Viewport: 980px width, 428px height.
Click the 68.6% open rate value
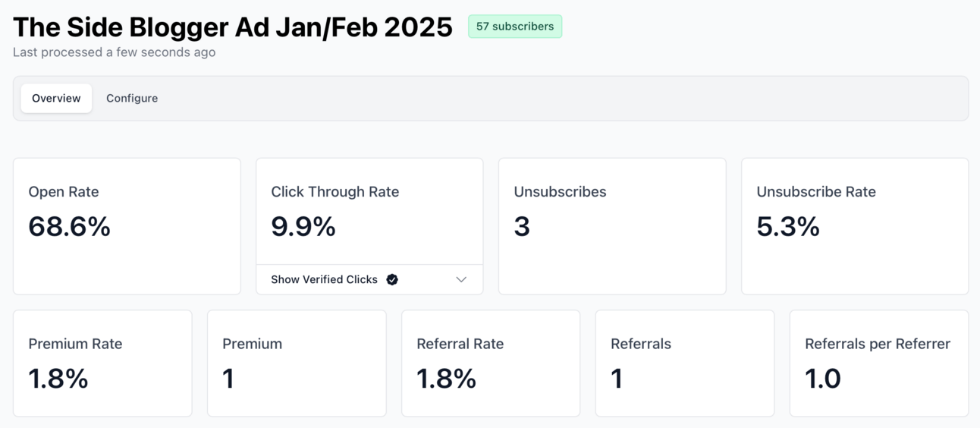[x=69, y=226]
